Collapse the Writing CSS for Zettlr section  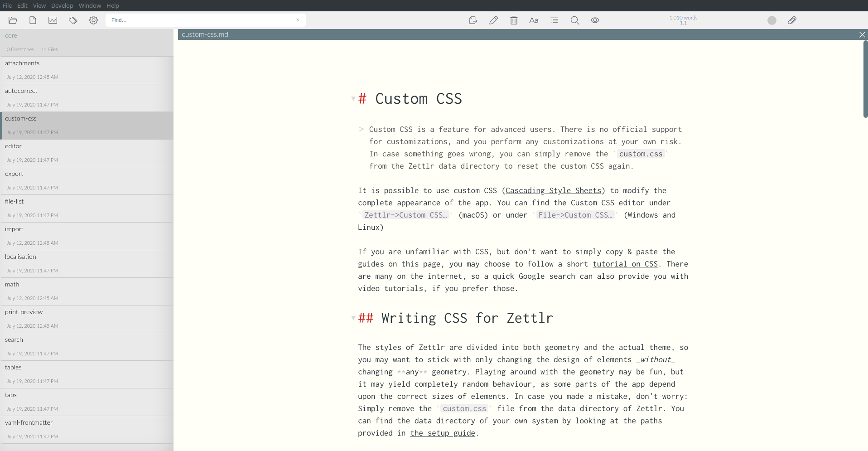[x=353, y=318]
